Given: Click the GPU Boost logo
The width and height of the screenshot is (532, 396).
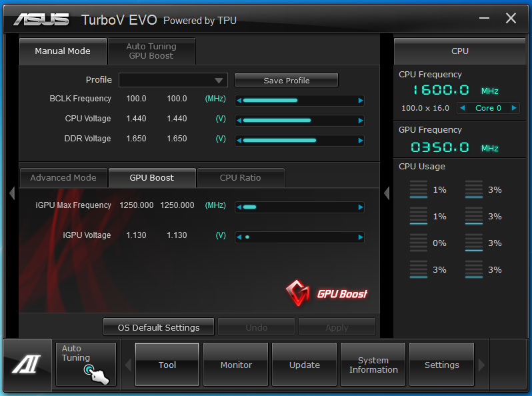Looking at the screenshot, I should (x=326, y=293).
